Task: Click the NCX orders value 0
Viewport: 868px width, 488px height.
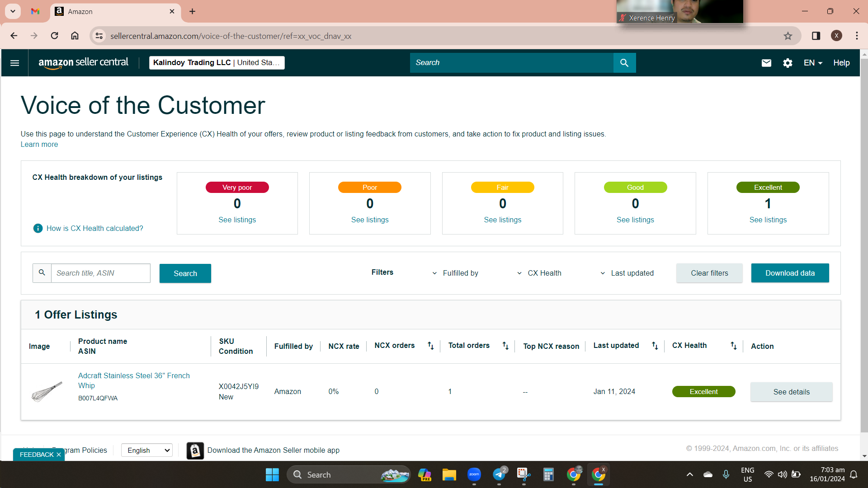Action: click(x=376, y=392)
